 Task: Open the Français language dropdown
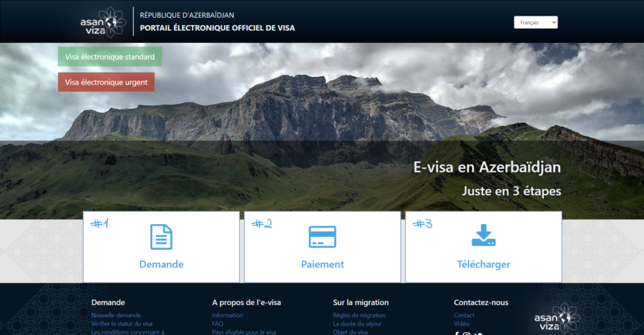535,23
